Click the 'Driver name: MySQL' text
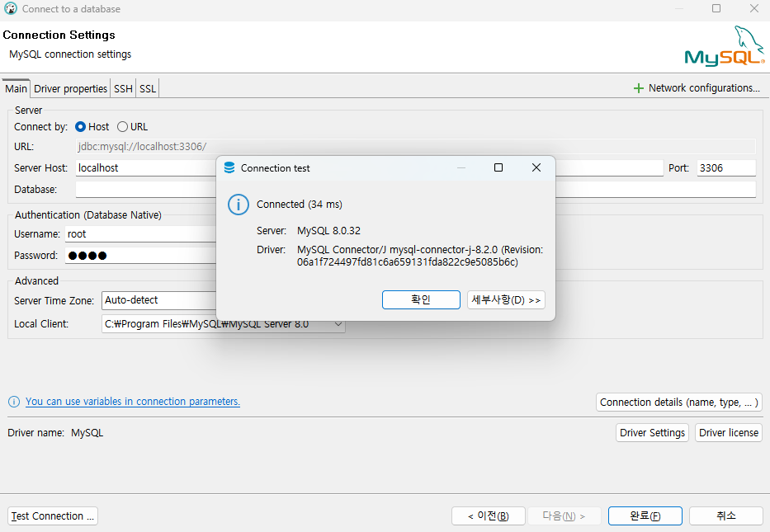 coord(55,433)
